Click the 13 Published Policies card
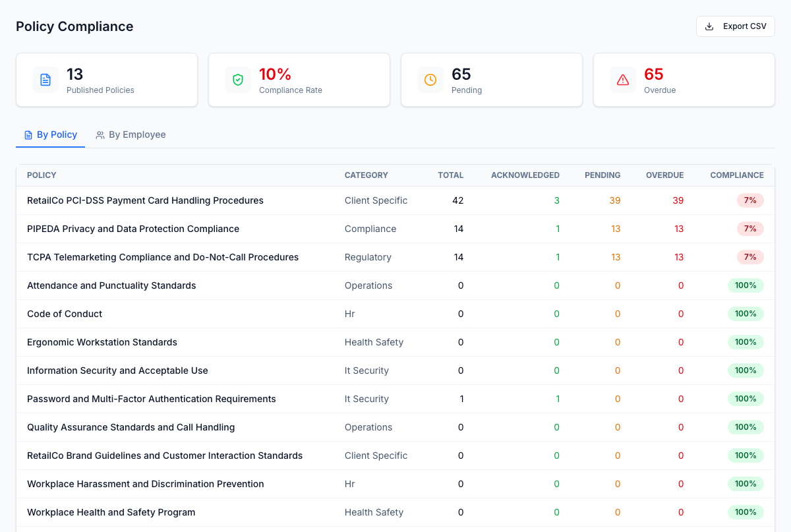The height and width of the screenshot is (532, 791). pyautogui.click(x=107, y=80)
